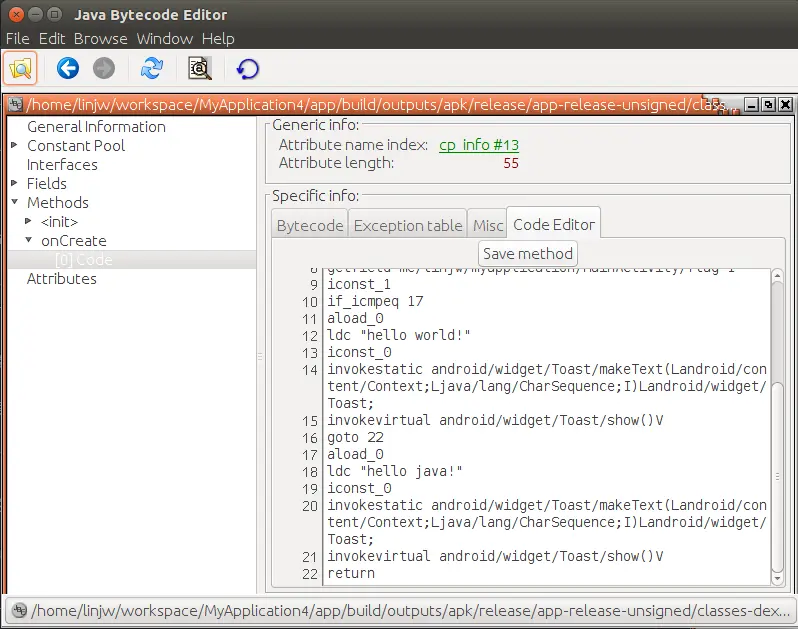Click the code editor scroll down arrow
Viewport: 798px width, 629px height.
click(777, 578)
